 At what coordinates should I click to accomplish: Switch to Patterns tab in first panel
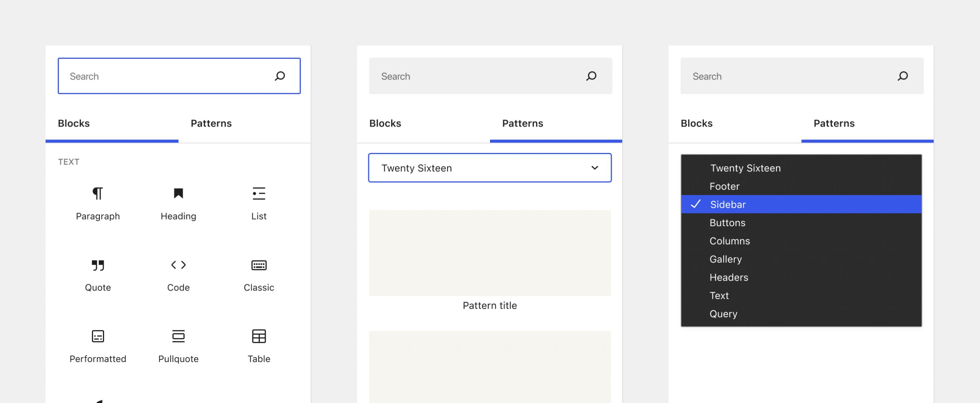click(211, 123)
